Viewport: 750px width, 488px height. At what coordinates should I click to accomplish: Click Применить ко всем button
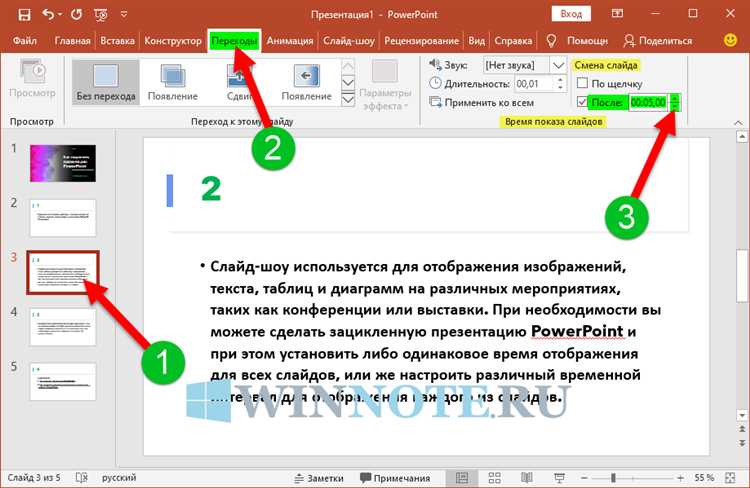pos(482,102)
